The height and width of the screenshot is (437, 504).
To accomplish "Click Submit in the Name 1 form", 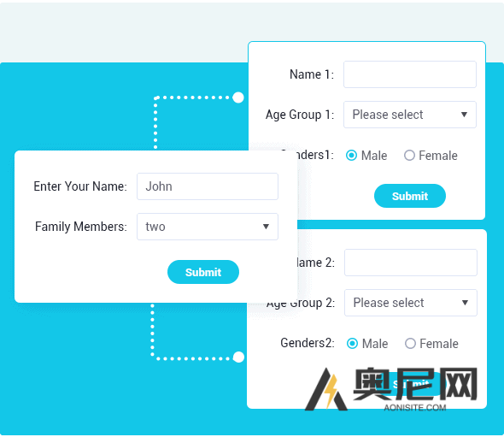I will 410,196.
